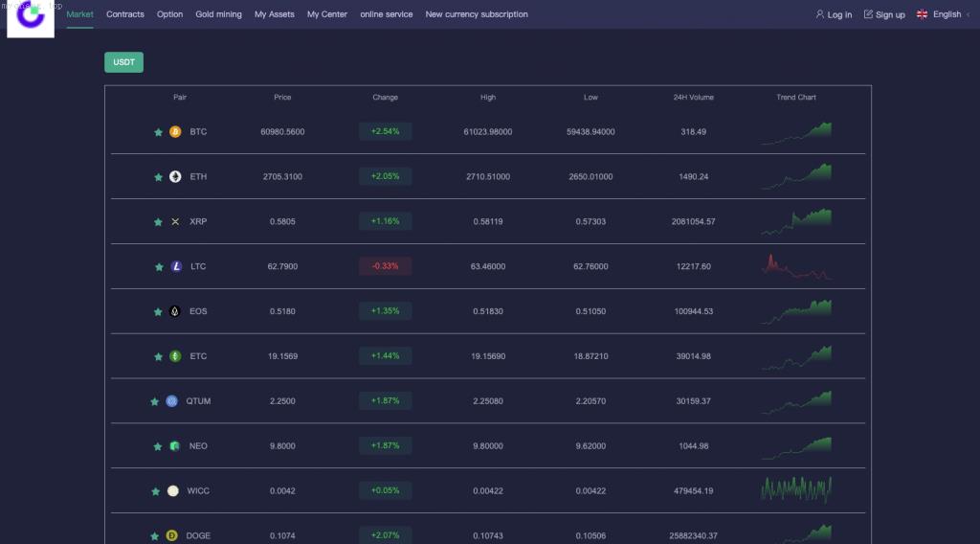Image resolution: width=980 pixels, height=544 pixels.
Task: Click the ETH +2.05% change badge
Action: pyautogui.click(x=385, y=176)
